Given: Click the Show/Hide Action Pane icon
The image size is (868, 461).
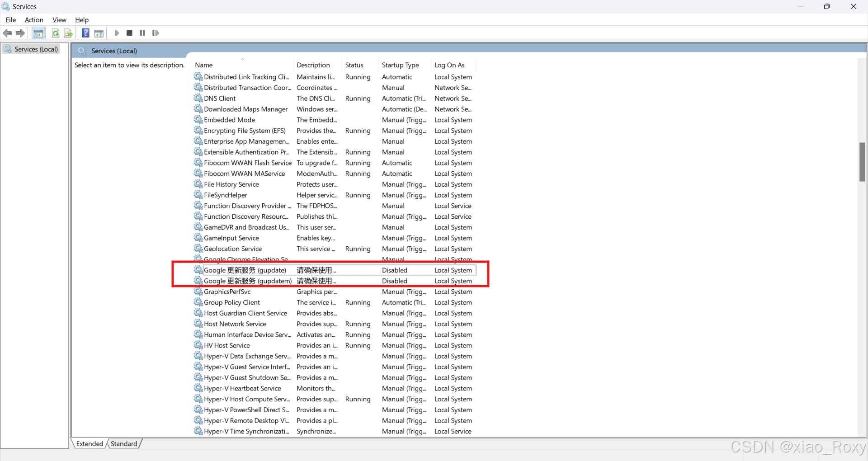Looking at the screenshot, I should pyautogui.click(x=99, y=33).
